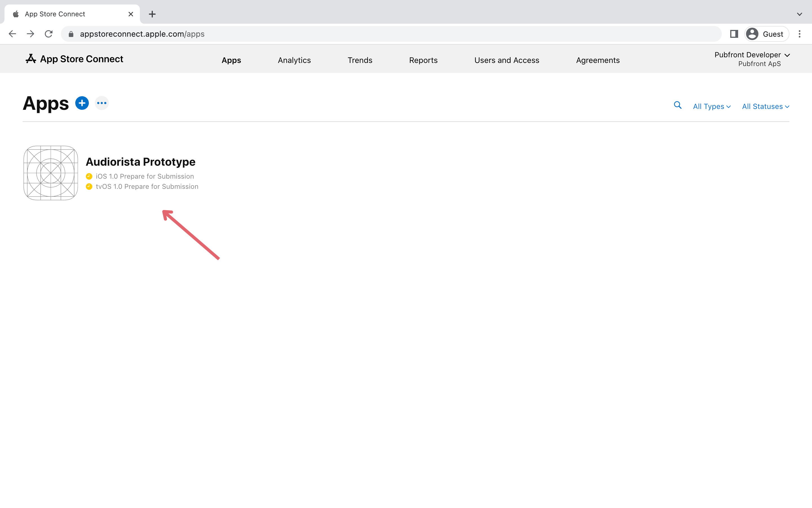The width and height of the screenshot is (812, 508).
Task: Go back with the browser back arrow
Action: 12,34
